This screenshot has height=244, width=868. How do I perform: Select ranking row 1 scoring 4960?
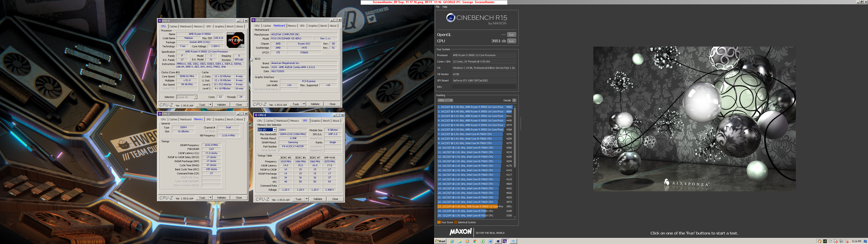click(475, 107)
